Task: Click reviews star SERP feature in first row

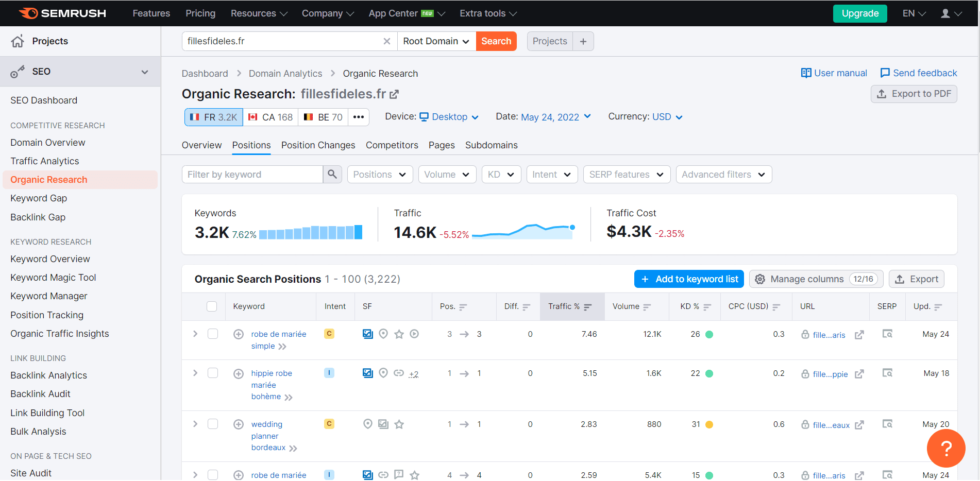Action: pos(399,334)
